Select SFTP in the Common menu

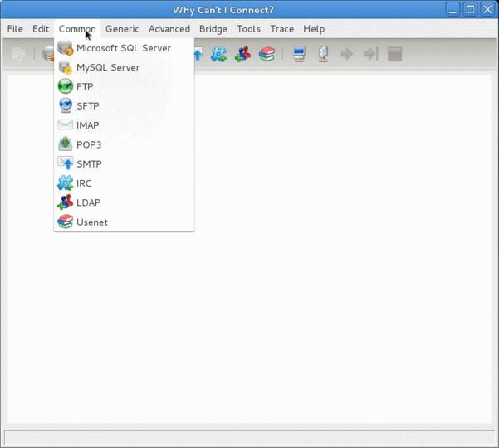pyautogui.click(x=124, y=106)
